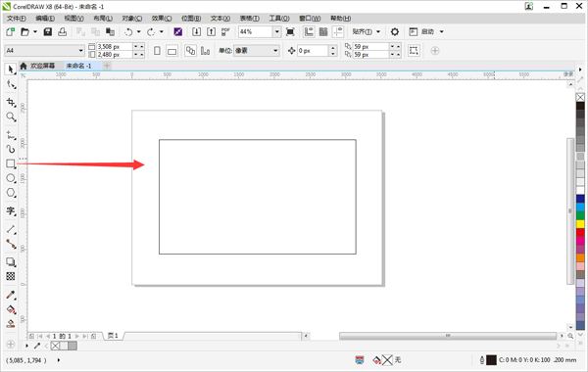Screen dimensions: 588x372
Task: Click the Redo arrow
Action: tap(151, 32)
